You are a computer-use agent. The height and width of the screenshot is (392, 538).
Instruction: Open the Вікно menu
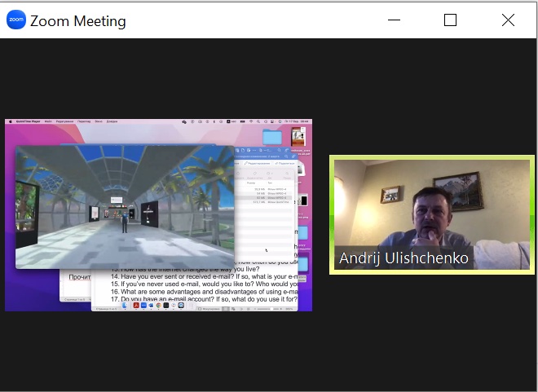[99, 121]
